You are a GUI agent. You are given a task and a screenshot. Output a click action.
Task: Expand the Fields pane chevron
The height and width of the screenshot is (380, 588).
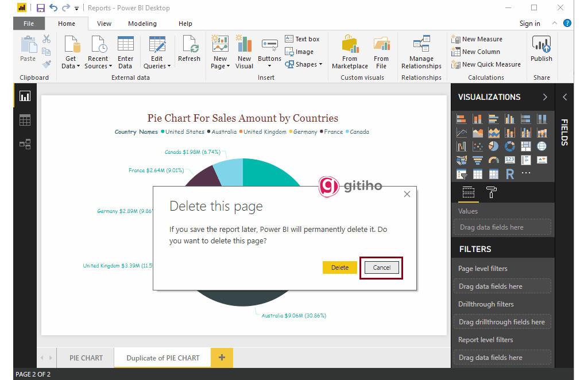pos(565,97)
